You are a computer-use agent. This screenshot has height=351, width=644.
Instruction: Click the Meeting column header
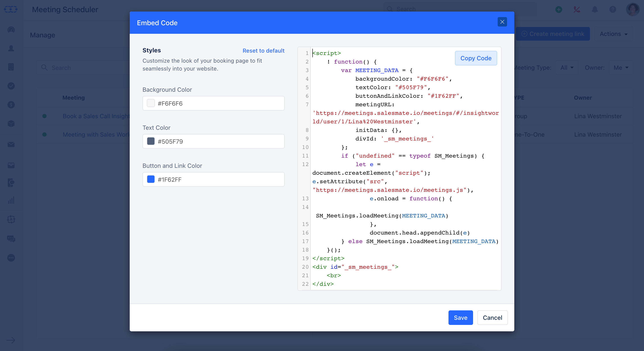pos(74,97)
